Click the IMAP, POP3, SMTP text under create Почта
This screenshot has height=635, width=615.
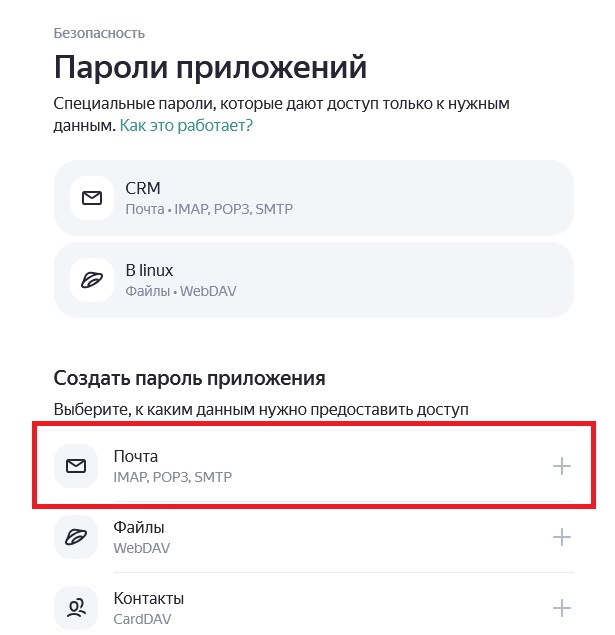click(172, 477)
